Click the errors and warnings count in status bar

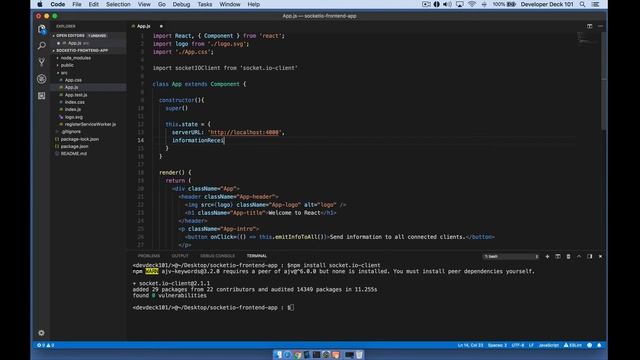46,345
